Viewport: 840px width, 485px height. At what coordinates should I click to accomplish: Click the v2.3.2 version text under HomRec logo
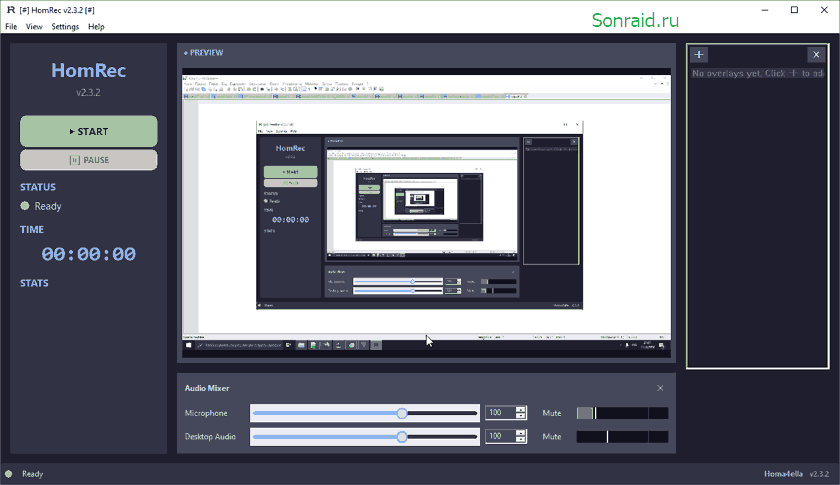(x=88, y=92)
